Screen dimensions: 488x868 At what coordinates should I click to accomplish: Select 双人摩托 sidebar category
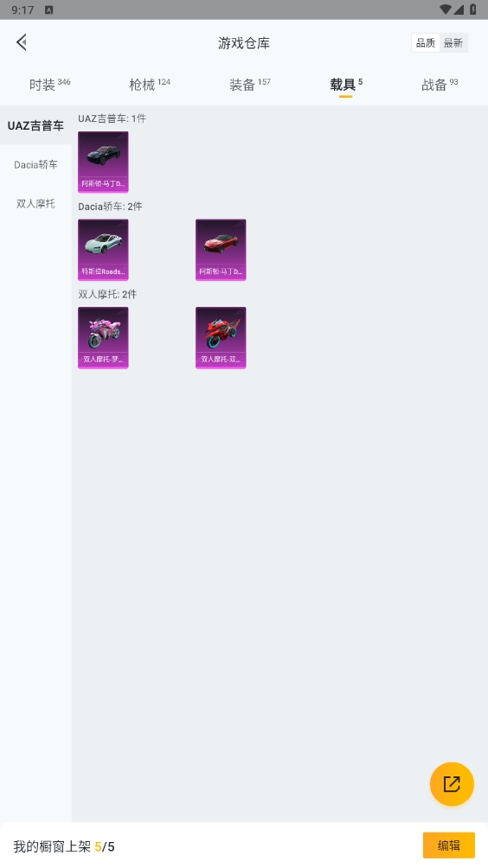point(36,204)
